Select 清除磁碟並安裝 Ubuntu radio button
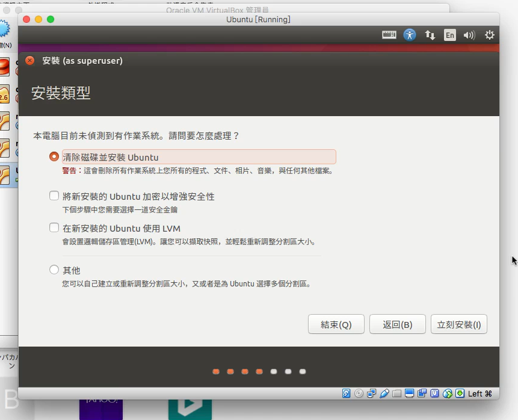This screenshot has height=420, width=518. point(54,156)
